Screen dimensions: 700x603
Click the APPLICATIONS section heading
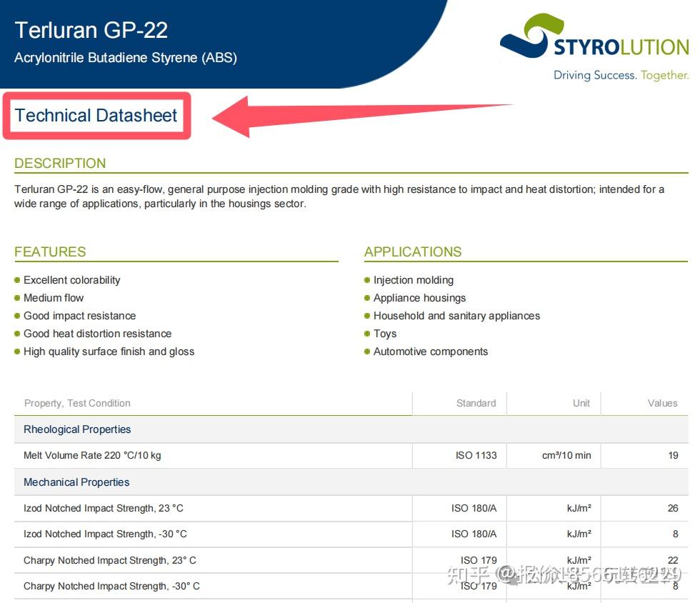tap(413, 251)
